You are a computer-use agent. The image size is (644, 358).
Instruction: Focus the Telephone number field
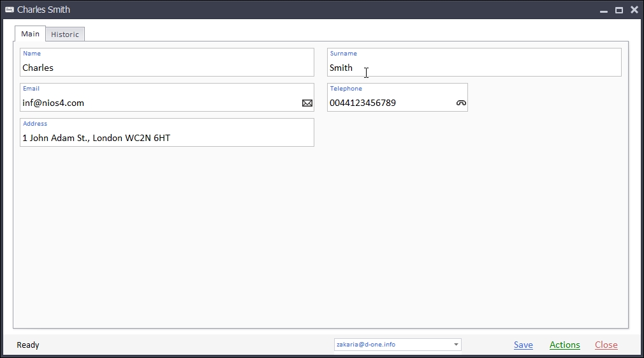pos(390,103)
